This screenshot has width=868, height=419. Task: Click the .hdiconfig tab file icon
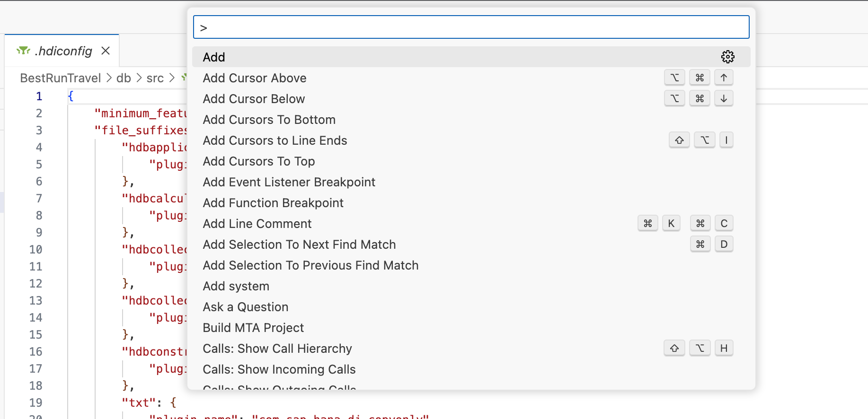(x=23, y=51)
